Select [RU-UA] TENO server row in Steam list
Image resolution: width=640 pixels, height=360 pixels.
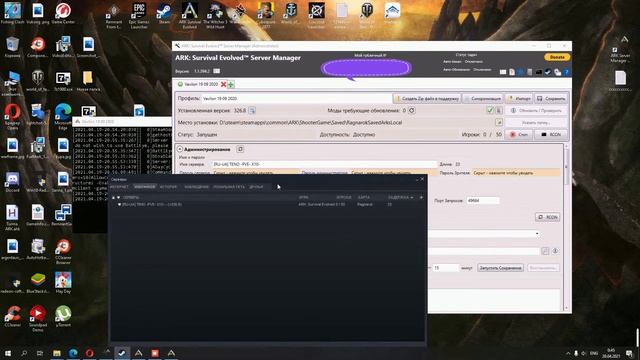coord(267,204)
